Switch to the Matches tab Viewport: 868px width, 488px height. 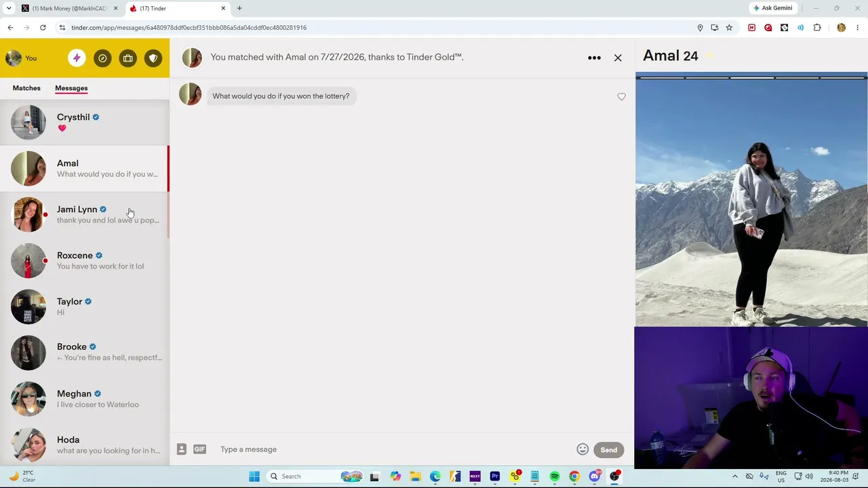26,88
